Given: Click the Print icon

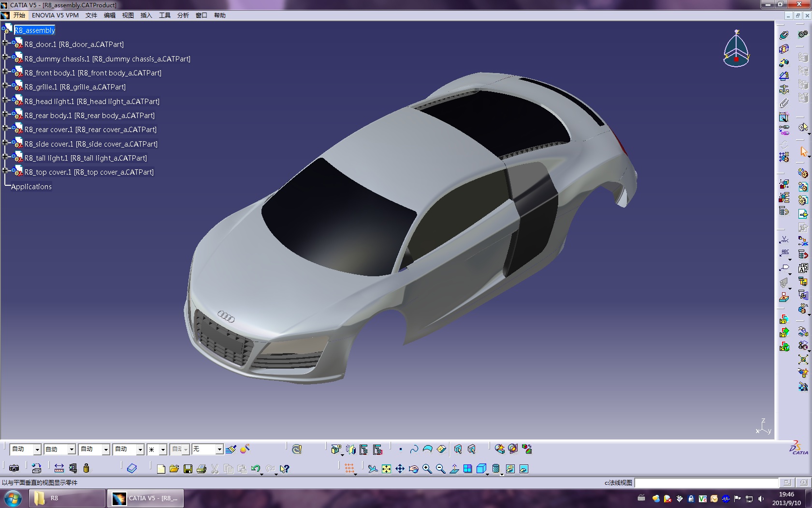Looking at the screenshot, I should [x=202, y=469].
